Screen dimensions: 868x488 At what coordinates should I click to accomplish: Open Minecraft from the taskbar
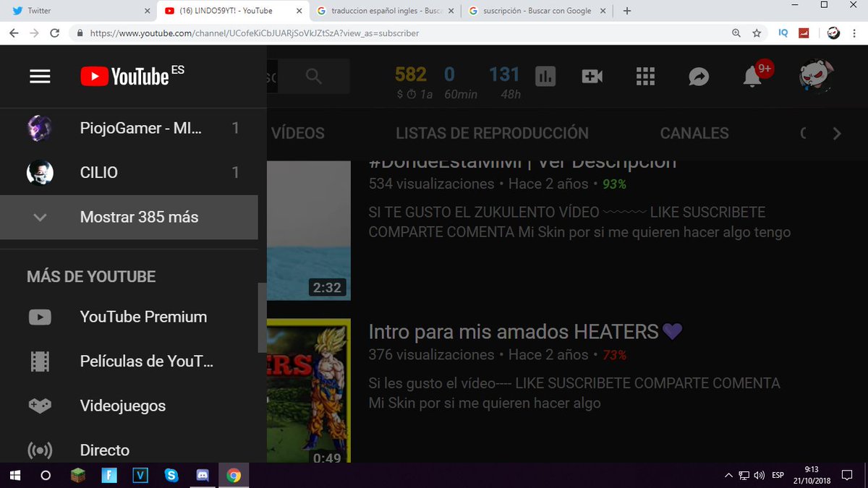(78, 476)
